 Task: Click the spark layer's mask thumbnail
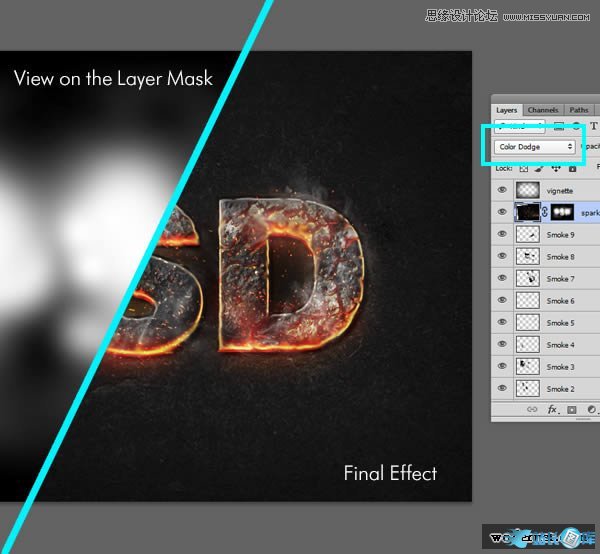563,212
